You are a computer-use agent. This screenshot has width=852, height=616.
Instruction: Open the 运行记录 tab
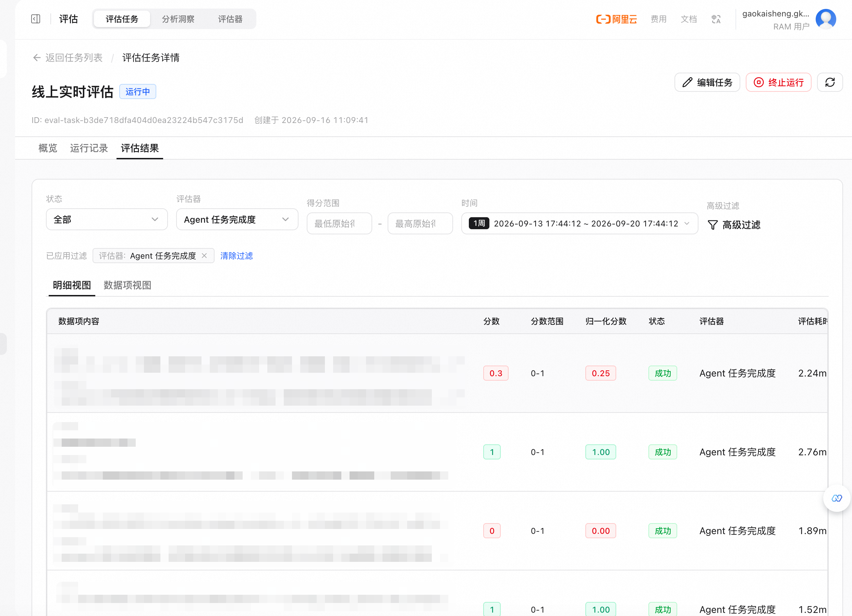click(x=89, y=148)
